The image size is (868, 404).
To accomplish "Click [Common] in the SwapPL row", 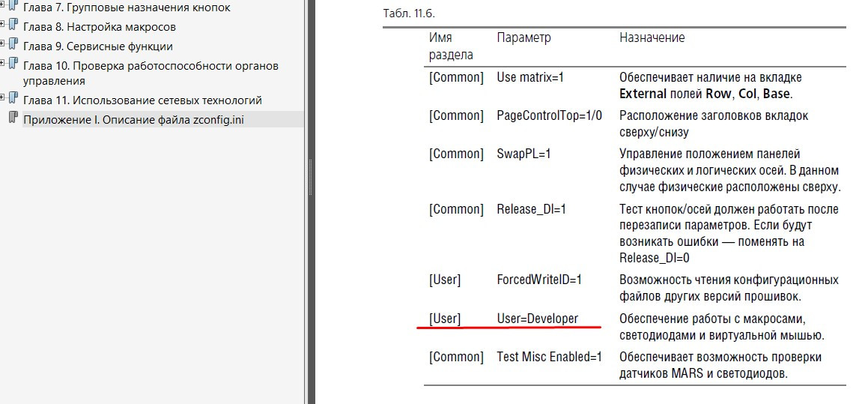I will [x=456, y=154].
